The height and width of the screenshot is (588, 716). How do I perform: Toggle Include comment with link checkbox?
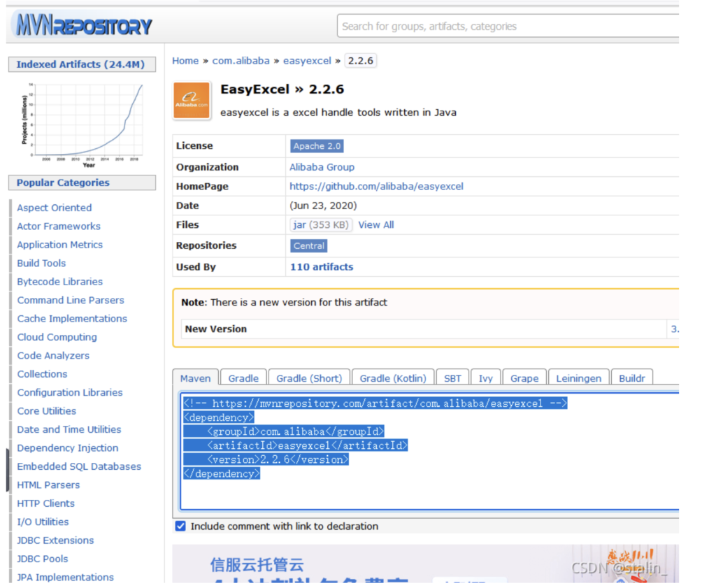click(180, 526)
